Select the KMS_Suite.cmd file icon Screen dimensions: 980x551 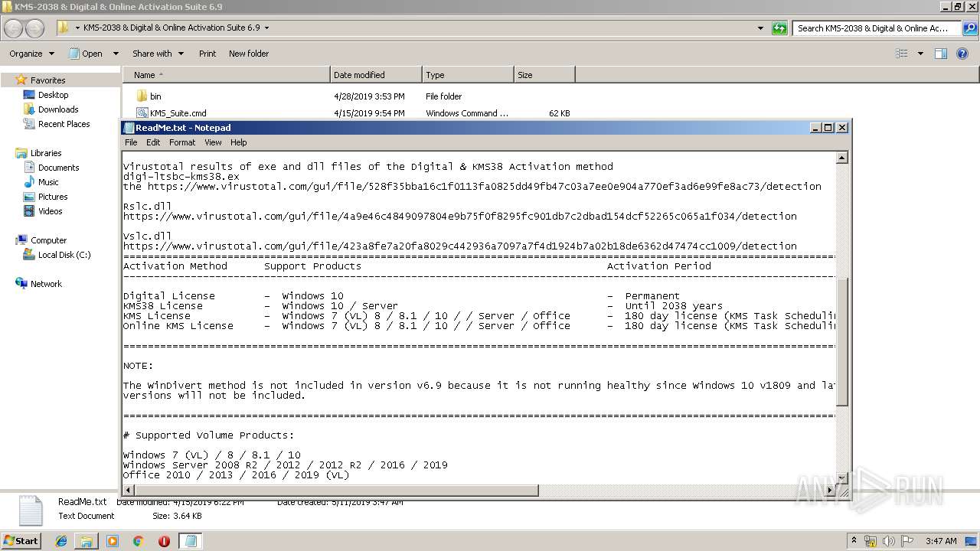point(142,113)
